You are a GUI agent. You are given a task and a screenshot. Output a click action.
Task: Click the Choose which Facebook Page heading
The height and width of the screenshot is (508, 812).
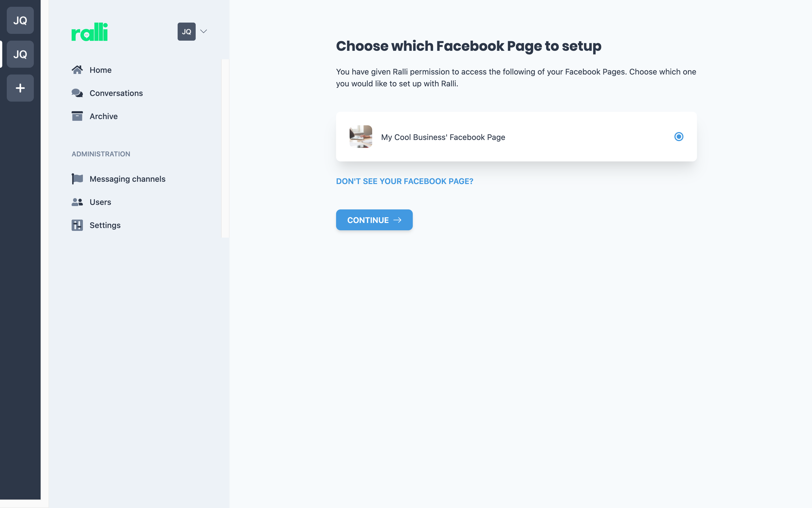(469, 46)
